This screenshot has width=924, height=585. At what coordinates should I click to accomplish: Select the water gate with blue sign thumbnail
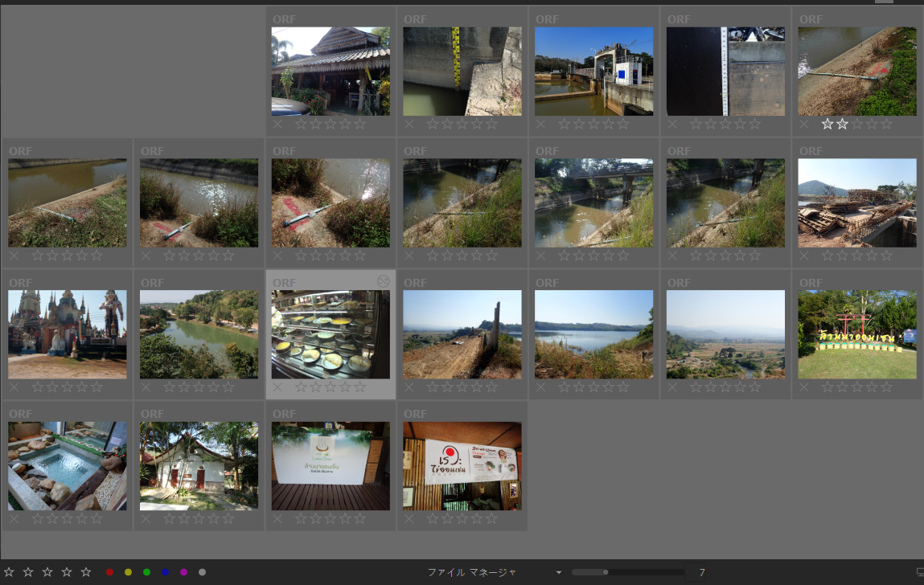(594, 72)
